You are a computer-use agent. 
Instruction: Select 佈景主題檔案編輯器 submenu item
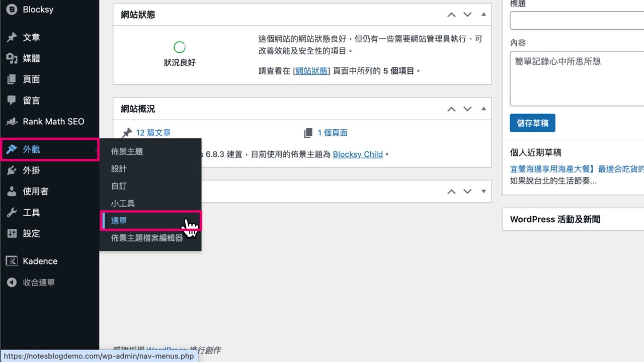pyautogui.click(x=147, y=238)
